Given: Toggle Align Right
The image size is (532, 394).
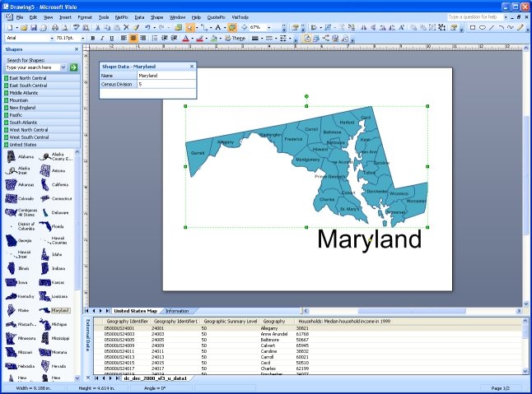Looking at the screenshot, I should tap(142, 38).
